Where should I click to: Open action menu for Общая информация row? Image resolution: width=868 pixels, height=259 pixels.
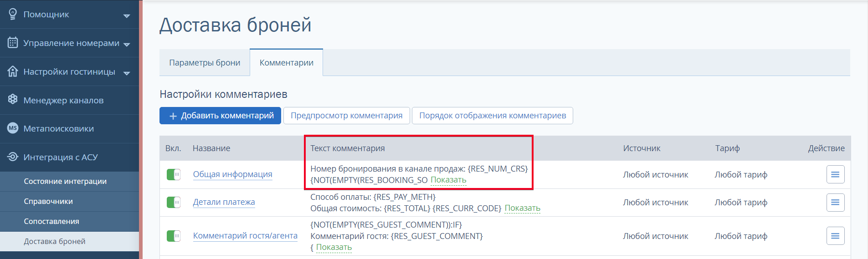click(835, 174)
